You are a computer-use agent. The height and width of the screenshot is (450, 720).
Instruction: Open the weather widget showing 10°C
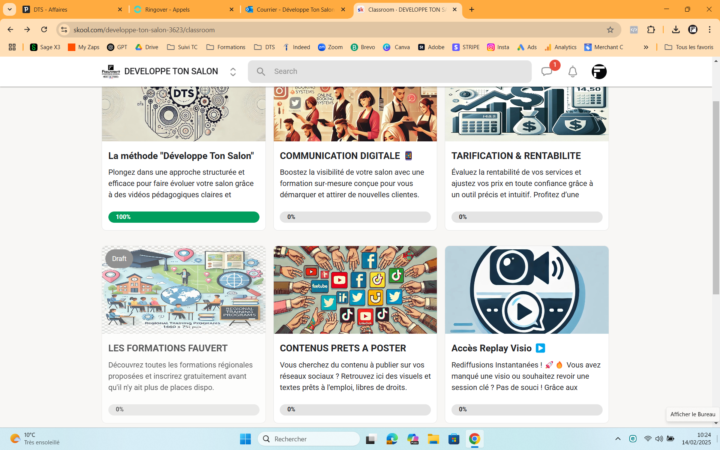click(x=35, y=439)
